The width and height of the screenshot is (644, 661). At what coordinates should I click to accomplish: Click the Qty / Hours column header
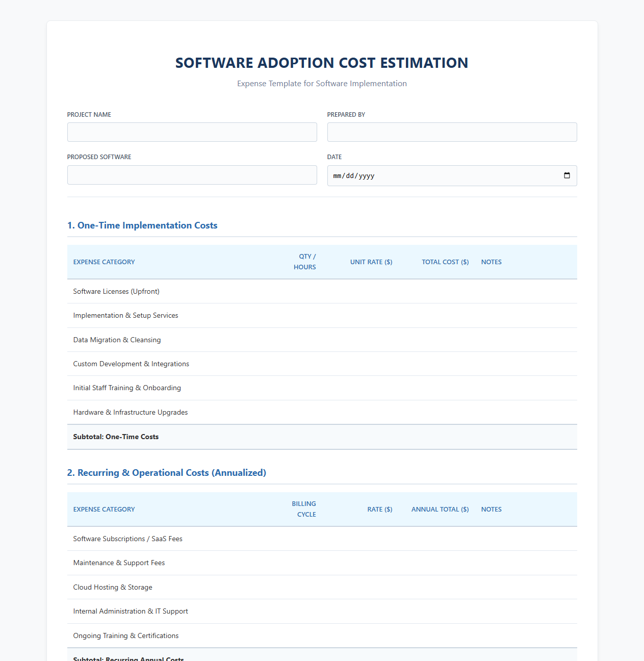[x=305, y=262]
